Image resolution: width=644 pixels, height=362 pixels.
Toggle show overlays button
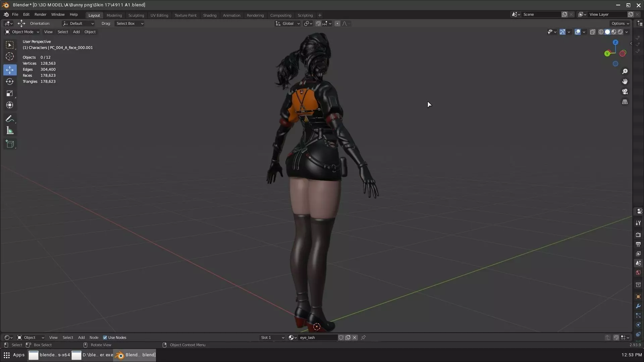(x=578, y=32)
